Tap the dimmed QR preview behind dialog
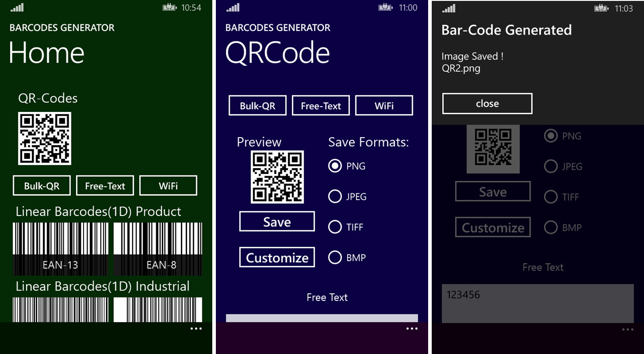Screen dimensions: 644x354 pos(493,149)
